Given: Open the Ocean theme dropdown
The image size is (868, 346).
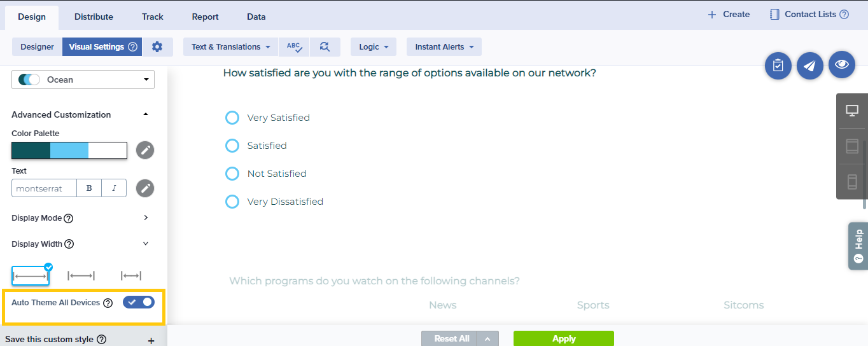Looking at the screenshot, I should 83,80.
